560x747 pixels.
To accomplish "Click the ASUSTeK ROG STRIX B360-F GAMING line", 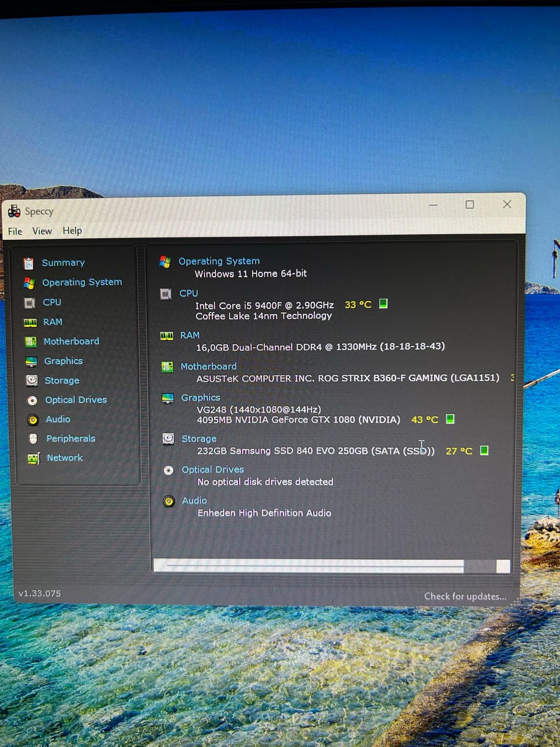I will [x=348, y=378].
